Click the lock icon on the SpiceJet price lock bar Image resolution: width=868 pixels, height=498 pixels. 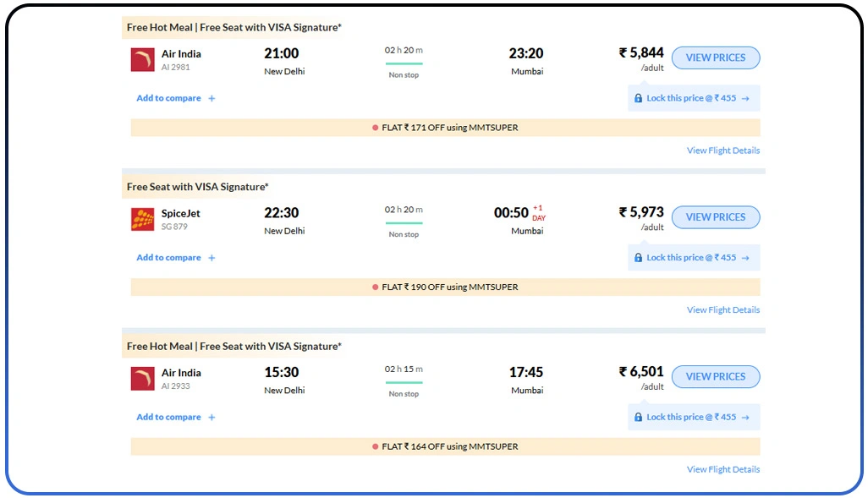[x=639, y=257]
